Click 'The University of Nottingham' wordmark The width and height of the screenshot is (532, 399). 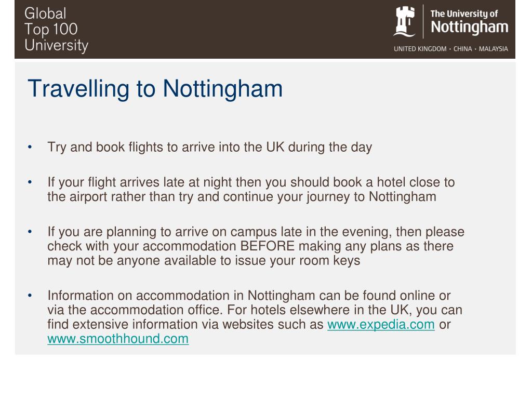[x=469, y=22]
